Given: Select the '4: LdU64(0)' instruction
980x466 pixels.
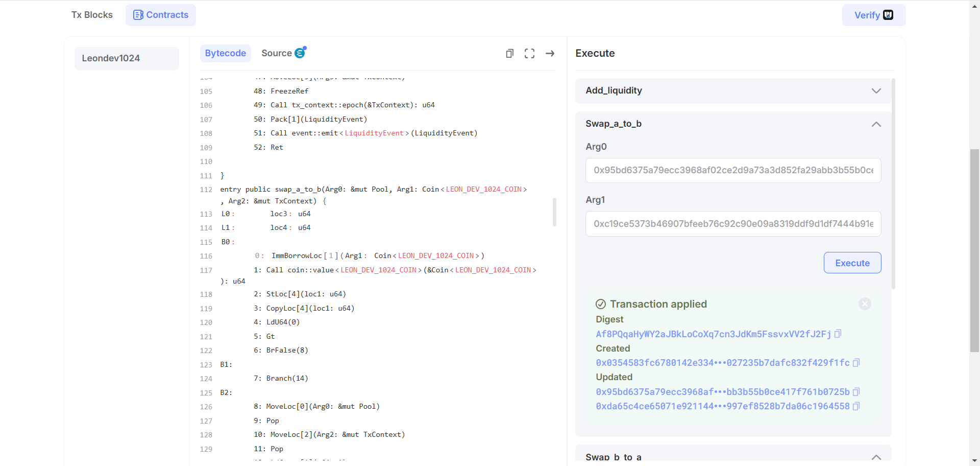Looking at the screenshot, I should coord(277,322).
